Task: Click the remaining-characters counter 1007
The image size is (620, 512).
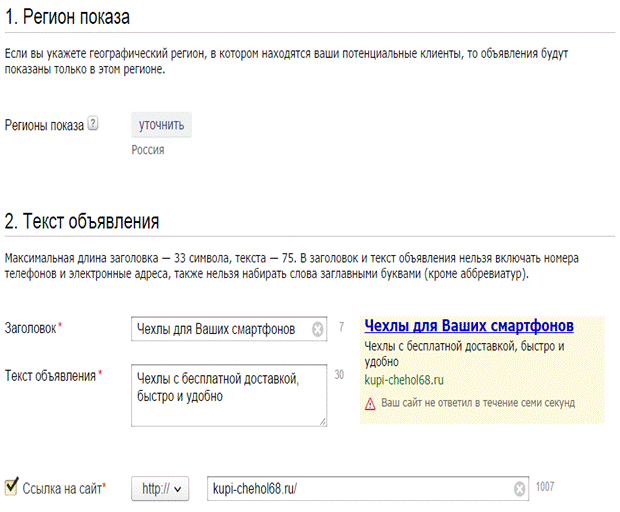Action: 545,487
